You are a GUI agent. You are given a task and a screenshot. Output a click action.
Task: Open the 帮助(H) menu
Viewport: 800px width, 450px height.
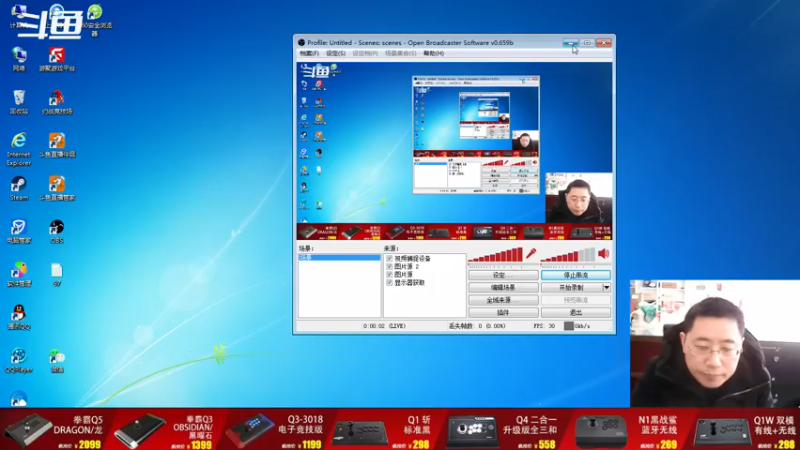point(434,53)
